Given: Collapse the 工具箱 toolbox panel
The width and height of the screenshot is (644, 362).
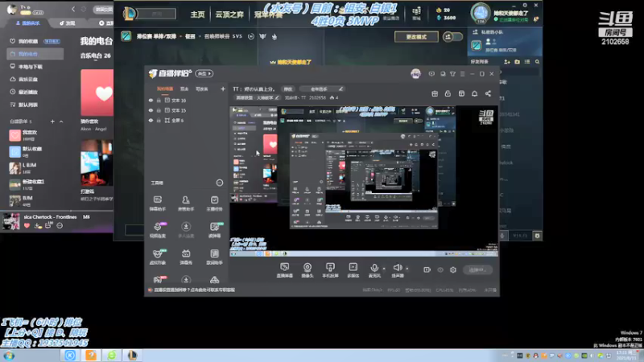Looking at the screenshot, I should pyautogui.click(x=220, y=183).
